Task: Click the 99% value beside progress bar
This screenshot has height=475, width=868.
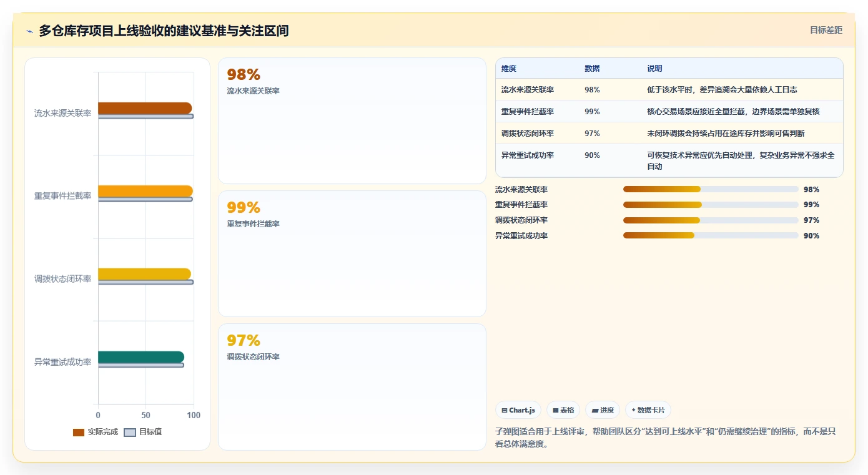Action: pos(811,205)
